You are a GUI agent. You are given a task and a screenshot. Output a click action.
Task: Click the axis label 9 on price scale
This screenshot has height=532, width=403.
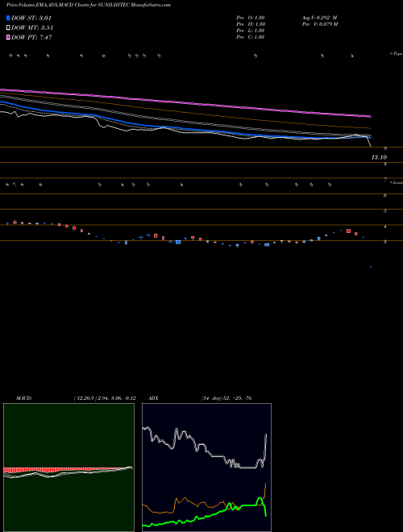coord(385,148)
